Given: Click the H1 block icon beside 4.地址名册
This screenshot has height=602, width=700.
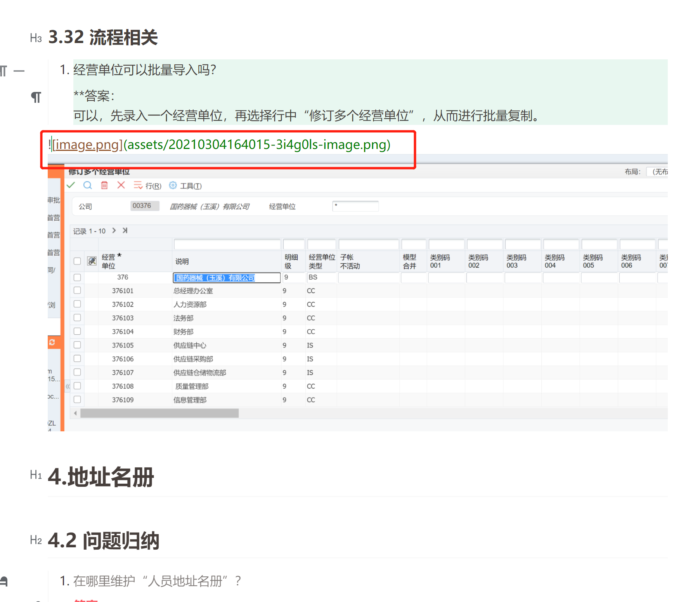Looking at the screenshot, I should click(36, 475).
